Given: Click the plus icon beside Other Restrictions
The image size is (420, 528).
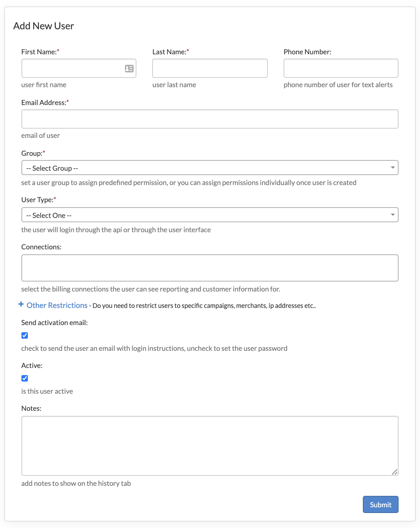Looking at the screenshot, I should pyautogui.click(x=21, y=304).
